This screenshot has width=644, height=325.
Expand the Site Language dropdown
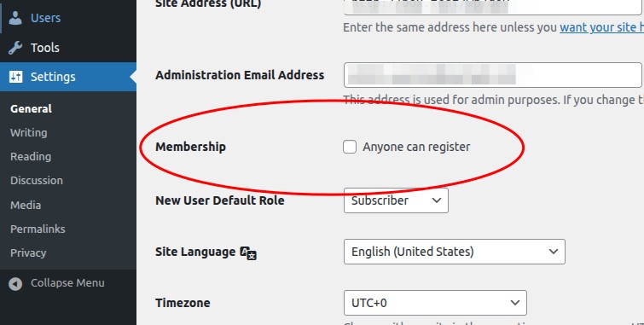[x=455, y=252]
